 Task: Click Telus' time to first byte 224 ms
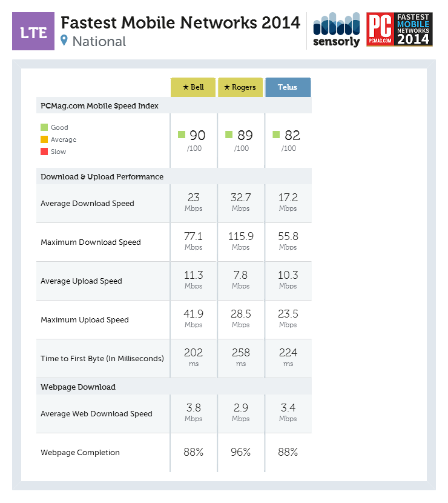click(x=288, y=358)
